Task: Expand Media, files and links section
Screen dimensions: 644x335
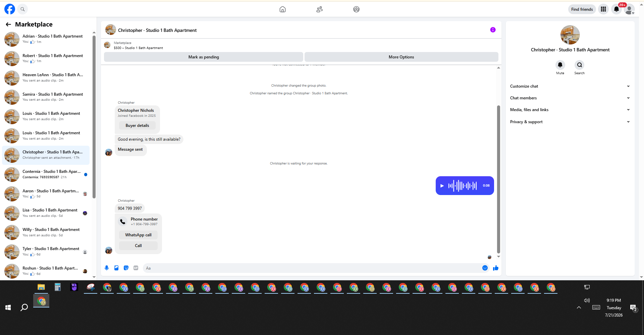Action: click(570, 110)
